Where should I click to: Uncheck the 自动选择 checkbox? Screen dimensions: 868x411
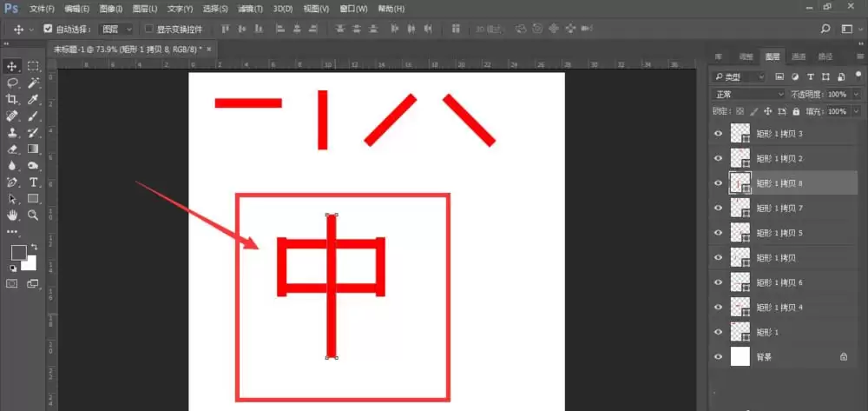(x=48, y=29)
